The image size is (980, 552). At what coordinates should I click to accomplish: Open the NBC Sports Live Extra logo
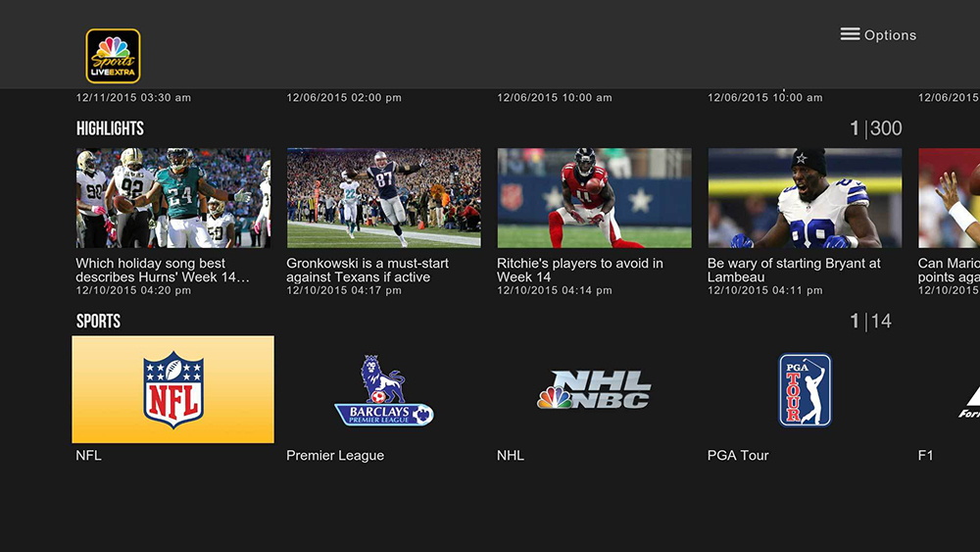coord(113,56)
